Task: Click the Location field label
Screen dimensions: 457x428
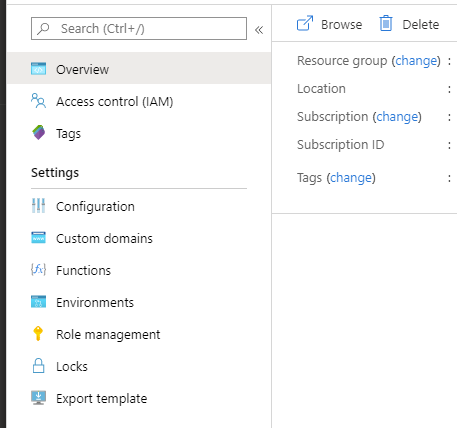Action: coord(321,89)
